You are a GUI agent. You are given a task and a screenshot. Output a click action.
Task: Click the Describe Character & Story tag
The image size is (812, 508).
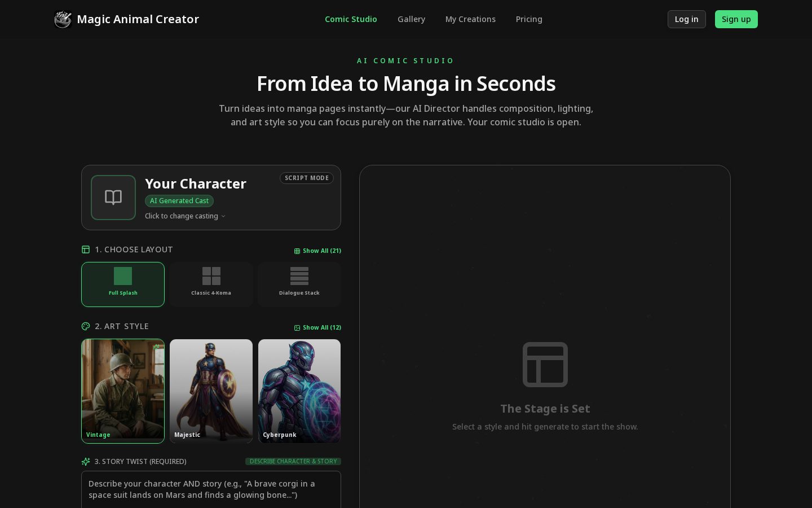[293, 462]
